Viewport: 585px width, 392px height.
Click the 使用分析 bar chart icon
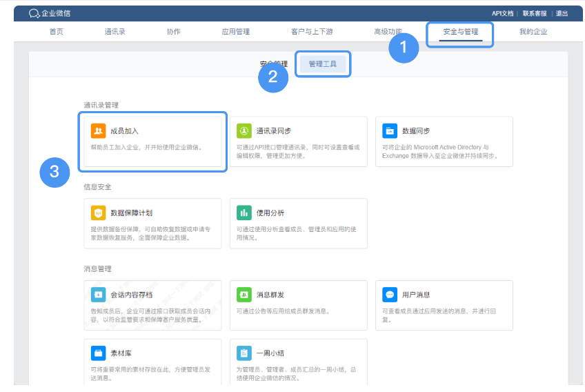[x=244, y=213]
